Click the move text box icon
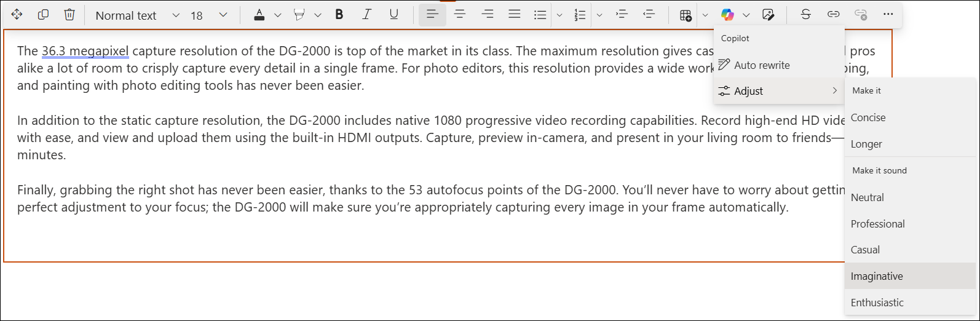980x321 pixels. (17, 15)
